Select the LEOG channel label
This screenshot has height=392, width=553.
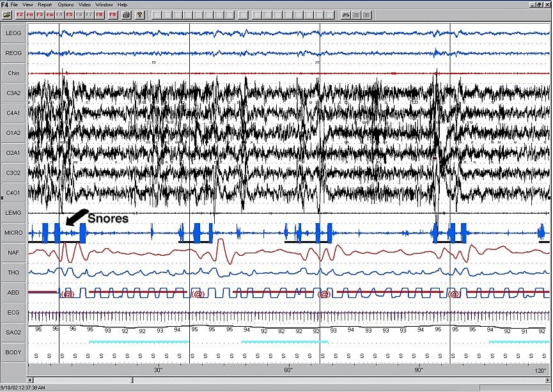tap(13, 33)
